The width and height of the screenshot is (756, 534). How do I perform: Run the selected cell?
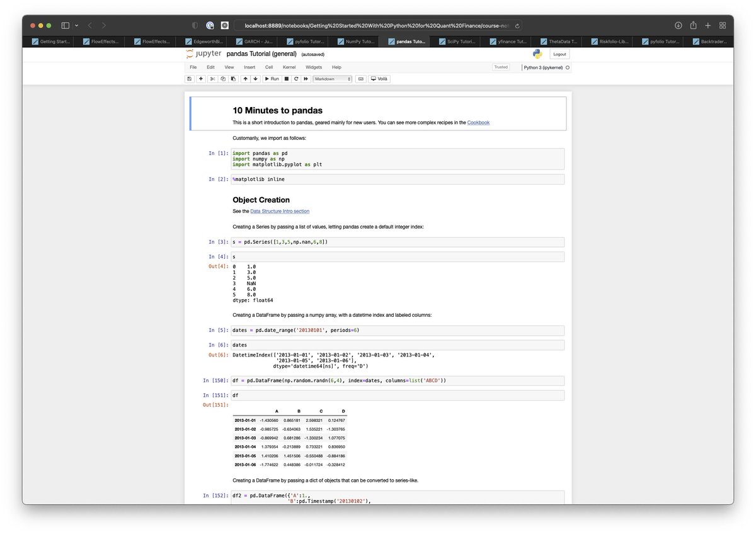tap(272, 79)
